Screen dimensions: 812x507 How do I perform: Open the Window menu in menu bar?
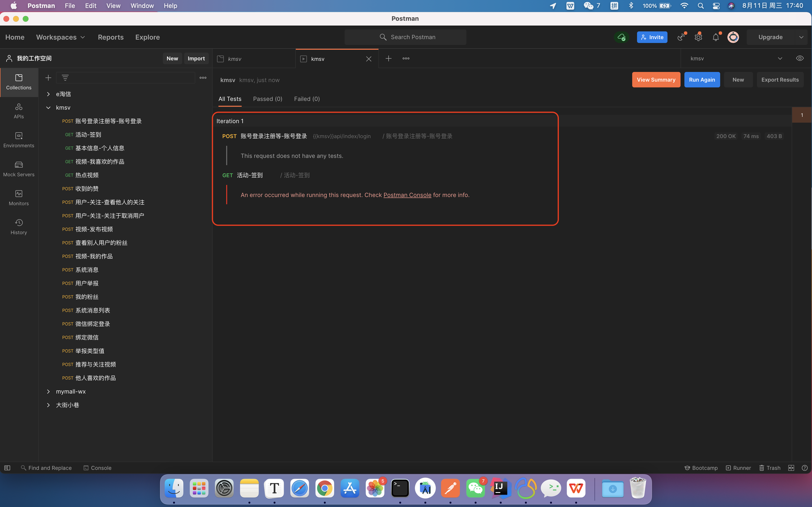coord(142,6)
